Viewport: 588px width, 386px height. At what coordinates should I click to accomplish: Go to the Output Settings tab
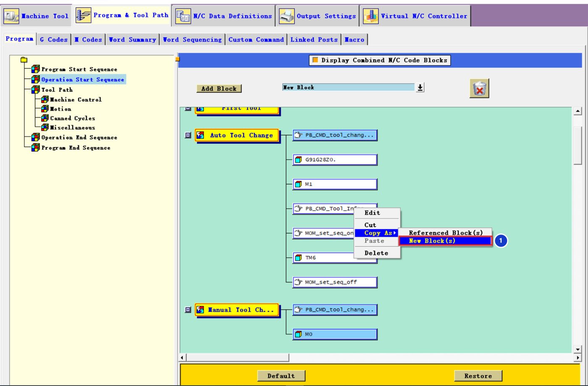[318, 16]
